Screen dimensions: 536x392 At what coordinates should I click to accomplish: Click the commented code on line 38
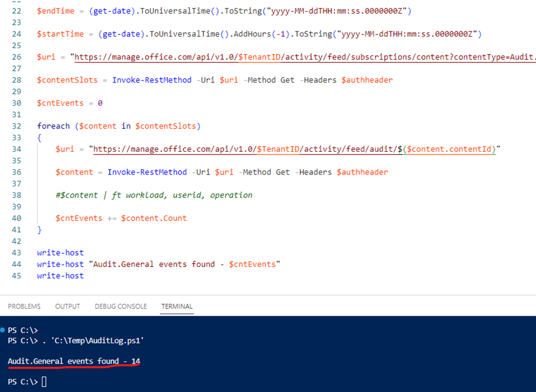tap(154, 195)
